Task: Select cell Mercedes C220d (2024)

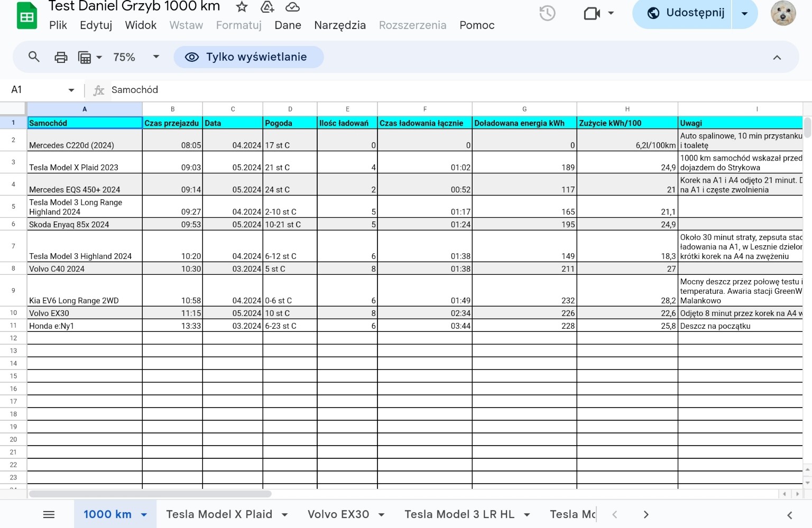Action: tap(85, 140)
